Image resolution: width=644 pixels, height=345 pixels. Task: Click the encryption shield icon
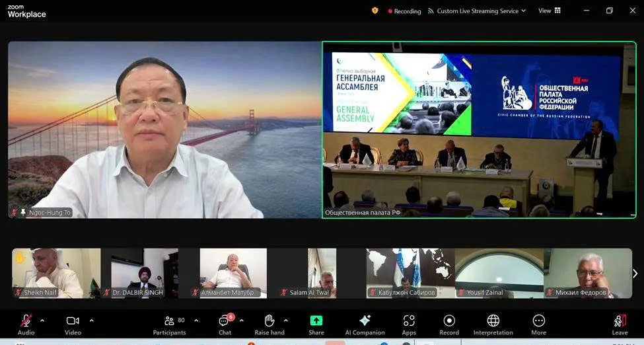pyautogui.click(x=375, y=11)
